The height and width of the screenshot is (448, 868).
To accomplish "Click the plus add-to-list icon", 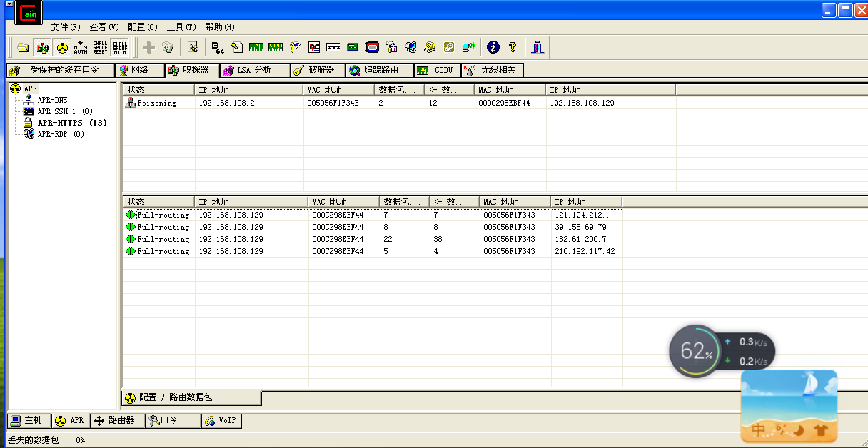I will pyautogui.click(x=148, y=47).
